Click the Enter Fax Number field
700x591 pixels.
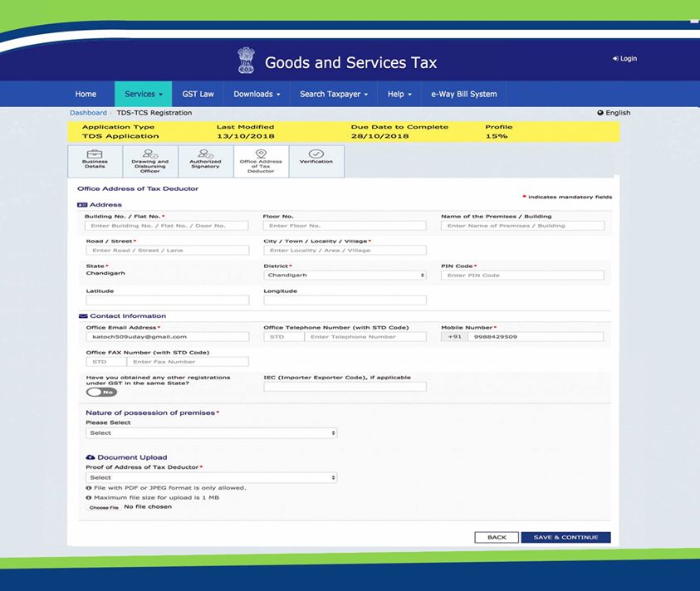point(188,362)
